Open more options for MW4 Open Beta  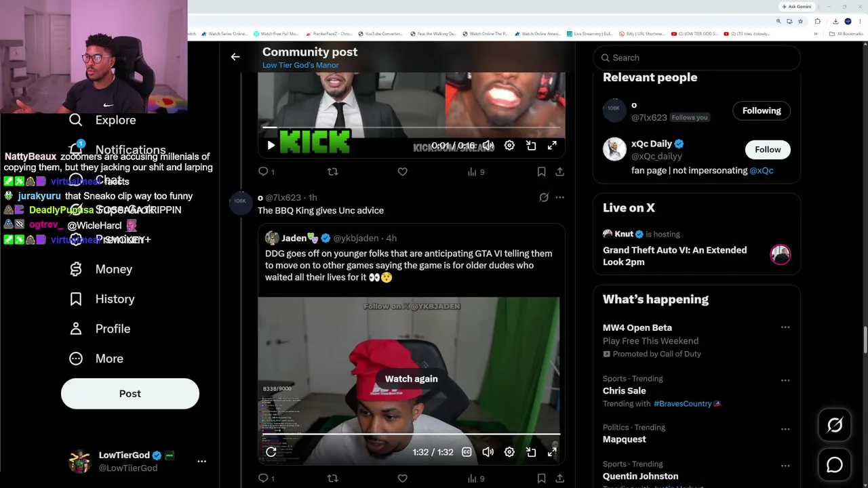pos(785,327)
